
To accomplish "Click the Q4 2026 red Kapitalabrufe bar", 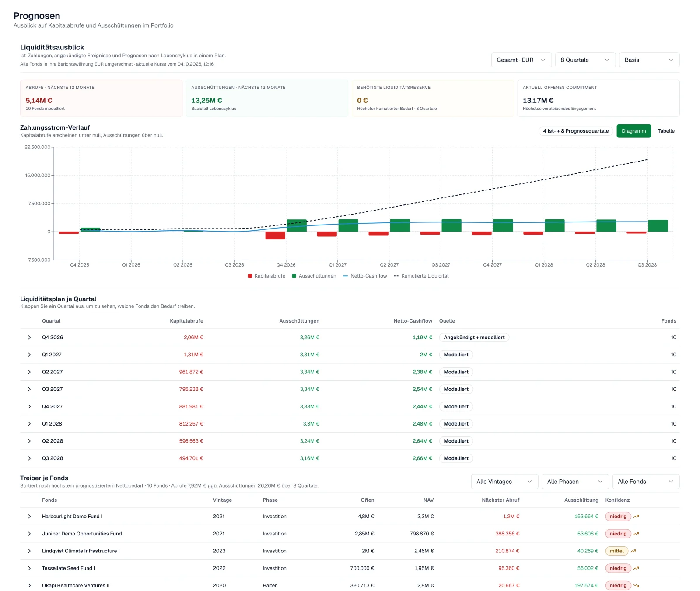I will point(275,236).
